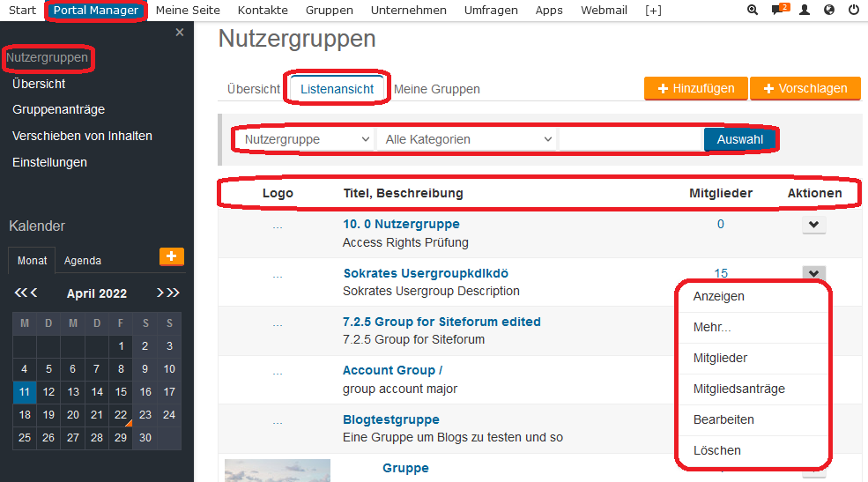
Task: Open Nutzergruppen sidebar heading
Action: pyautogui.click(x=47, y=57)
